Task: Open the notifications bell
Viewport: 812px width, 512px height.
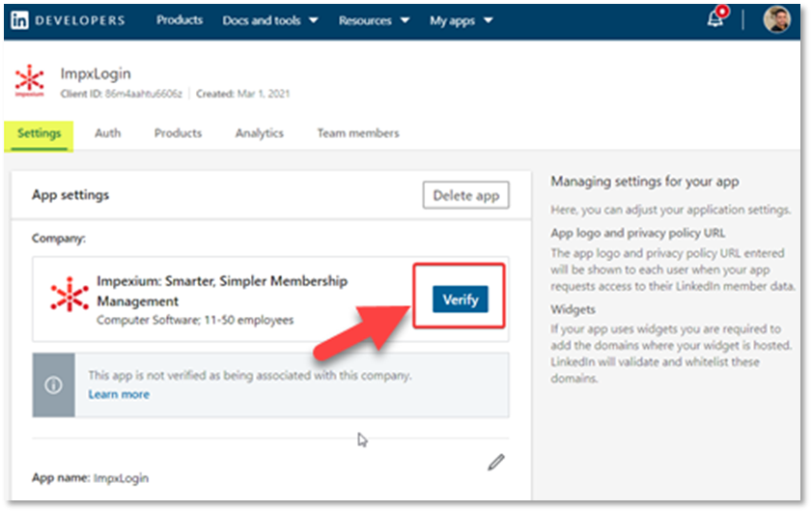Action: [x=717, y=17]
